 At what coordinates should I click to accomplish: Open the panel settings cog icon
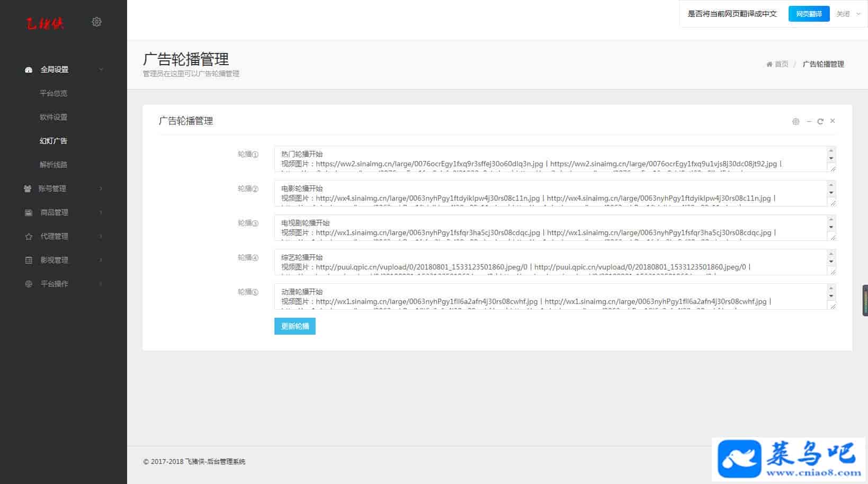click(795, 121)
